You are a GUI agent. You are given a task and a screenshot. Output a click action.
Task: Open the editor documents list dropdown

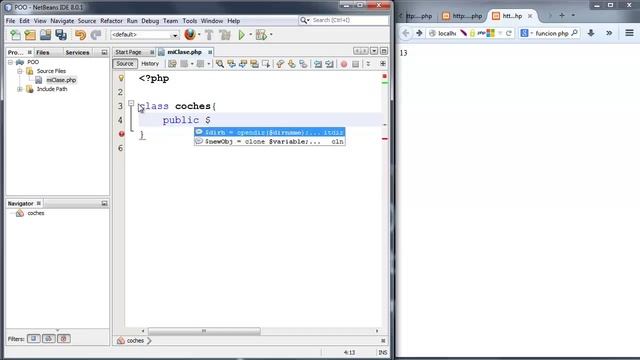pyautogui.click(x=374, y=51)
